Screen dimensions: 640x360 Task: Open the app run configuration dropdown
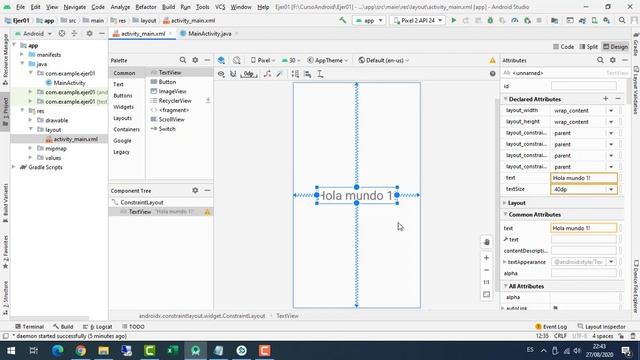[x=369, y=20]
